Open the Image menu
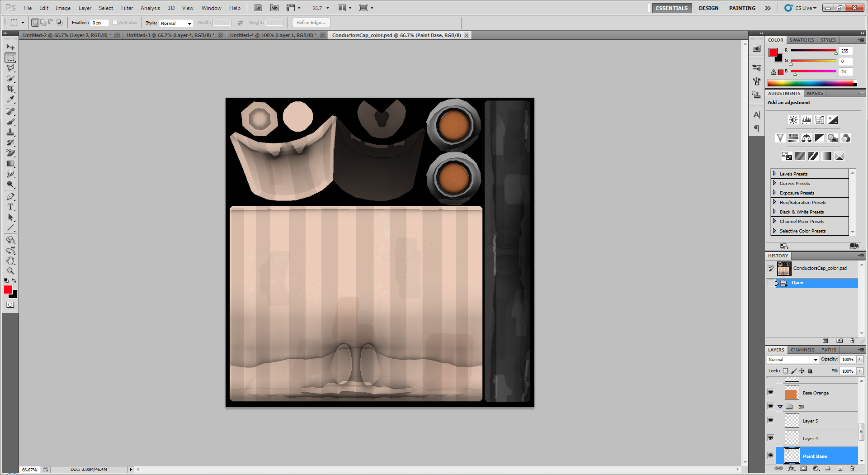The height and width of the screenshot is (475, 868). [x=63, y=8]
